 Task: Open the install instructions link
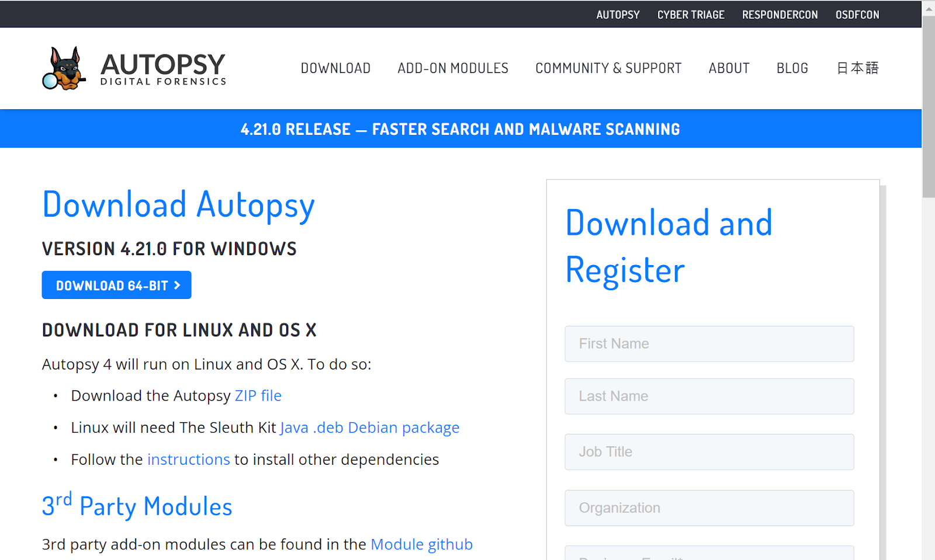point(189,460)
